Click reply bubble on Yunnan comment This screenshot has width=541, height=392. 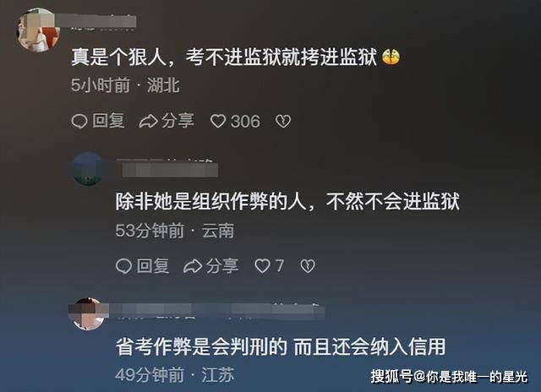click(123, 266)
